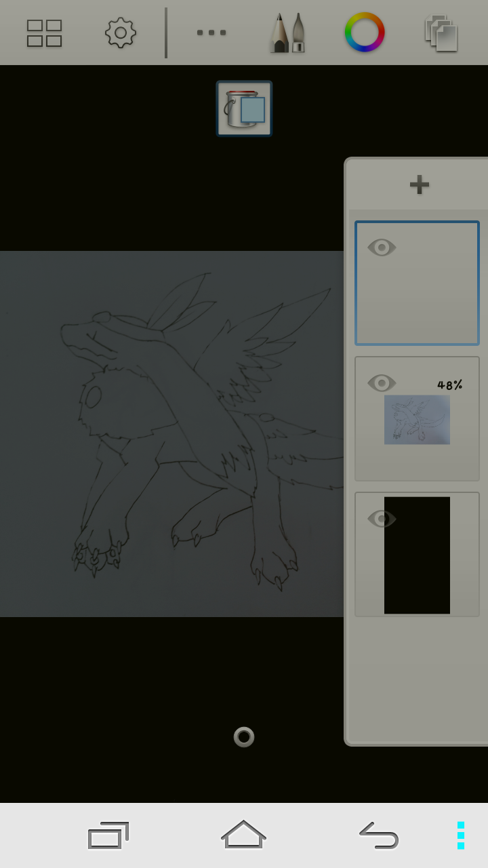Screen dimensions: 488x868
Task: Select the flood fill paint bucket tool
Action: coord(244,108)
